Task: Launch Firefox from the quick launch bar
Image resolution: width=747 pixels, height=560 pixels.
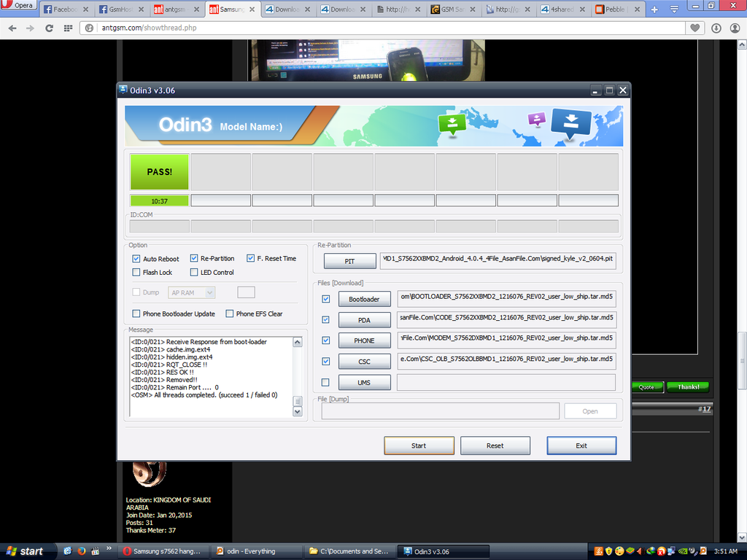Action: coord(81,551)
